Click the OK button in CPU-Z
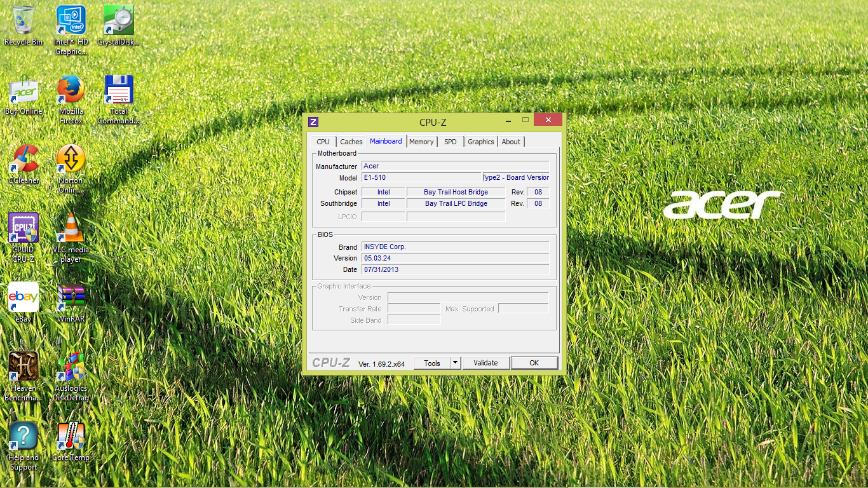This screenshot has width=868, height=488. [x=534, y=363]
